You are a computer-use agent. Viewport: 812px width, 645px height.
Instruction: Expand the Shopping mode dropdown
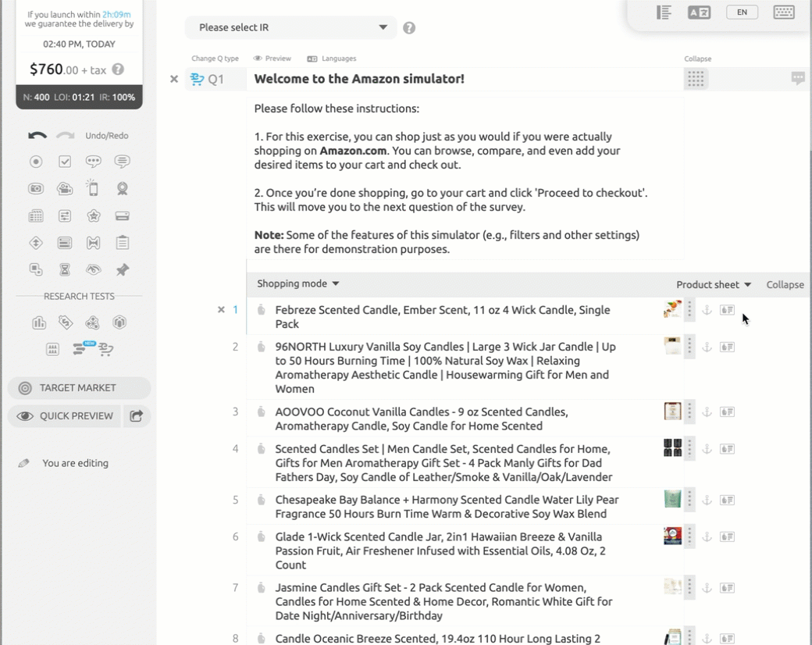(298, 283)
